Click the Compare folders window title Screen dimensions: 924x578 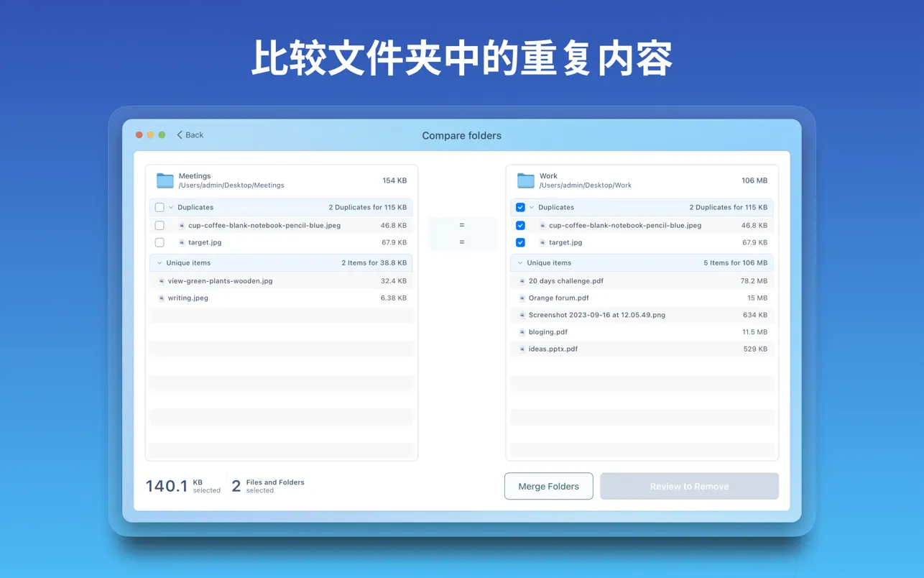pyautogui.click(x=461, y=135)
